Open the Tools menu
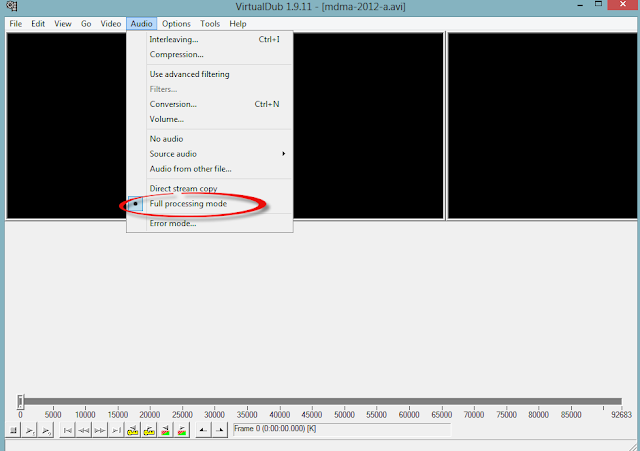 [x=210, y=24]
